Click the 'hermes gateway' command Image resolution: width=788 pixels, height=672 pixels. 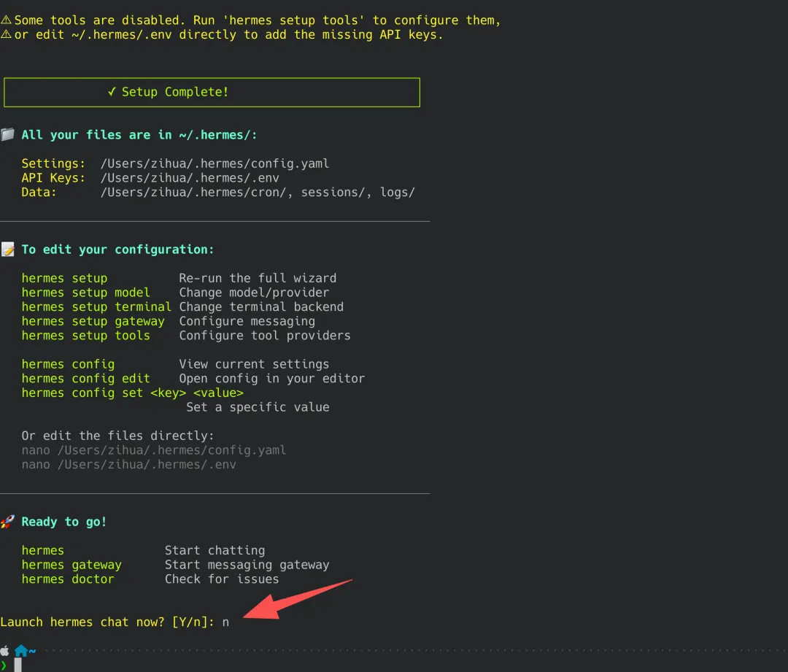72,565
